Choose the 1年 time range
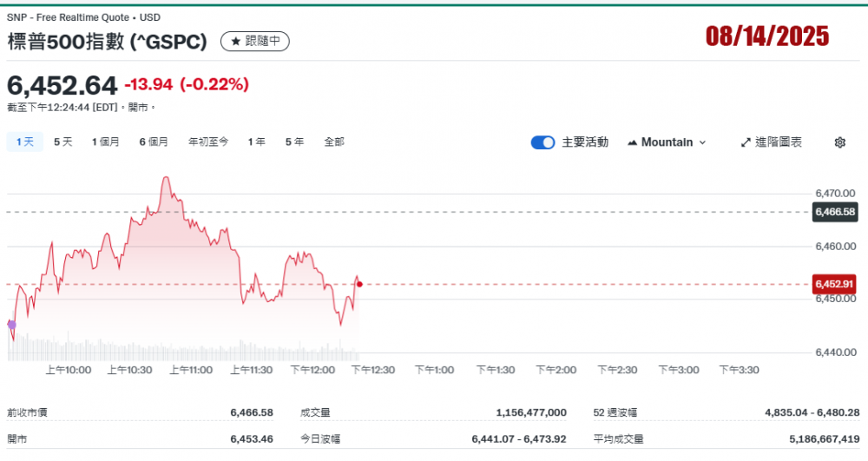Screen dimensions: 868x461 tap(256, 142)
